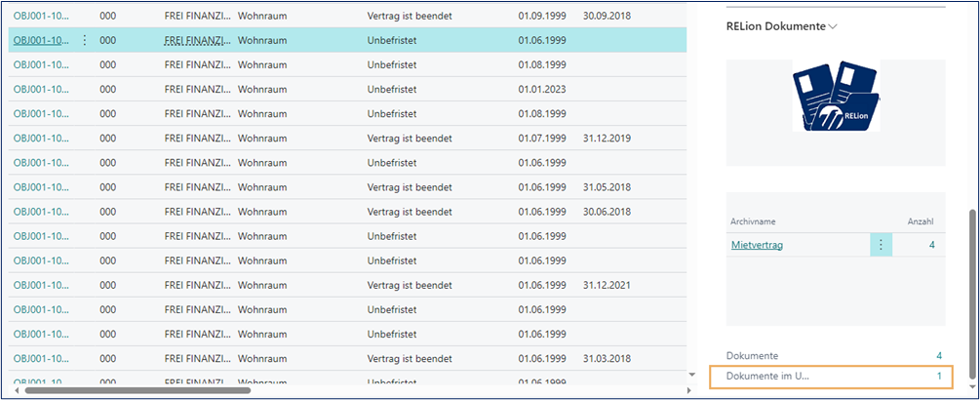
Task: Click the vertical scrollbar of the side pane
Action: pyautogui.click(x=970, y=293)
